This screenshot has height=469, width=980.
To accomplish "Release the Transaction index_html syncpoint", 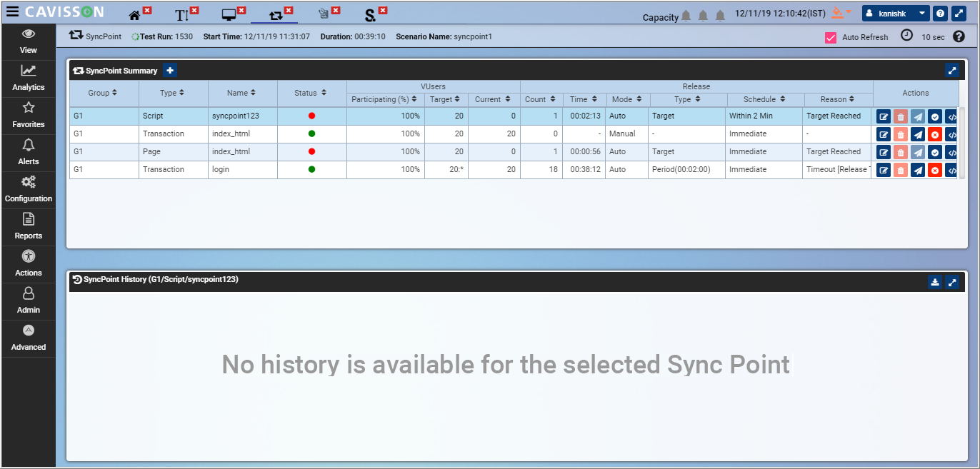I will click(x=918, y=134).
